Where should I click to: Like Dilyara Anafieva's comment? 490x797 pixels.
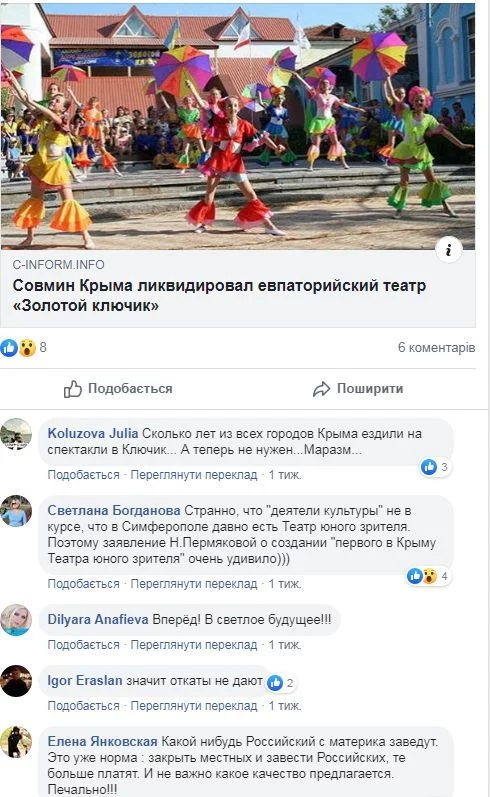click(x=83, y=645)
